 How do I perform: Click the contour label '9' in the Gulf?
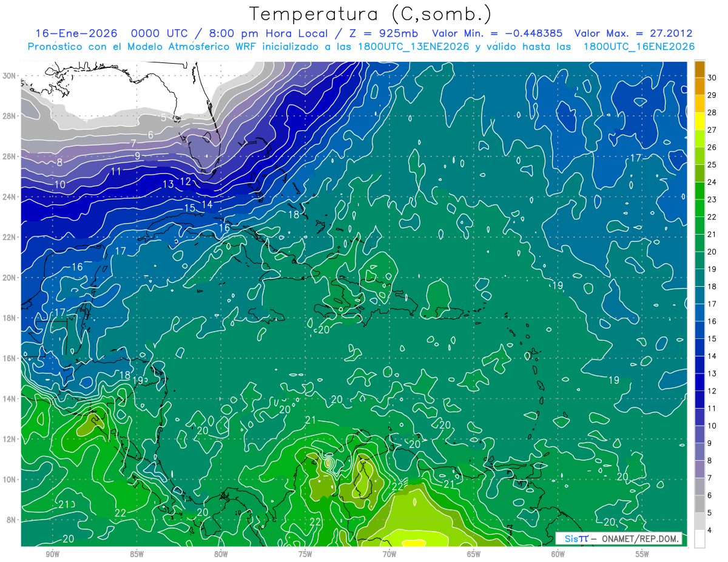pyautogui.click(x=137, y=156)
